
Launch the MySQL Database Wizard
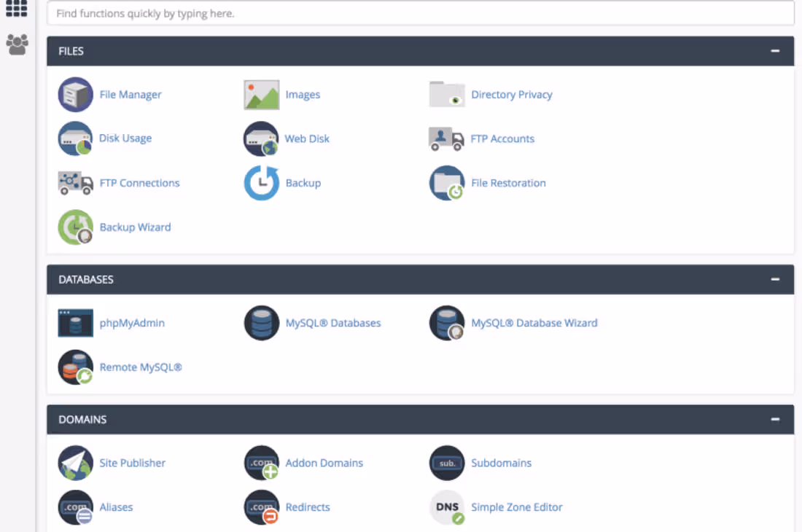(534, 323)
